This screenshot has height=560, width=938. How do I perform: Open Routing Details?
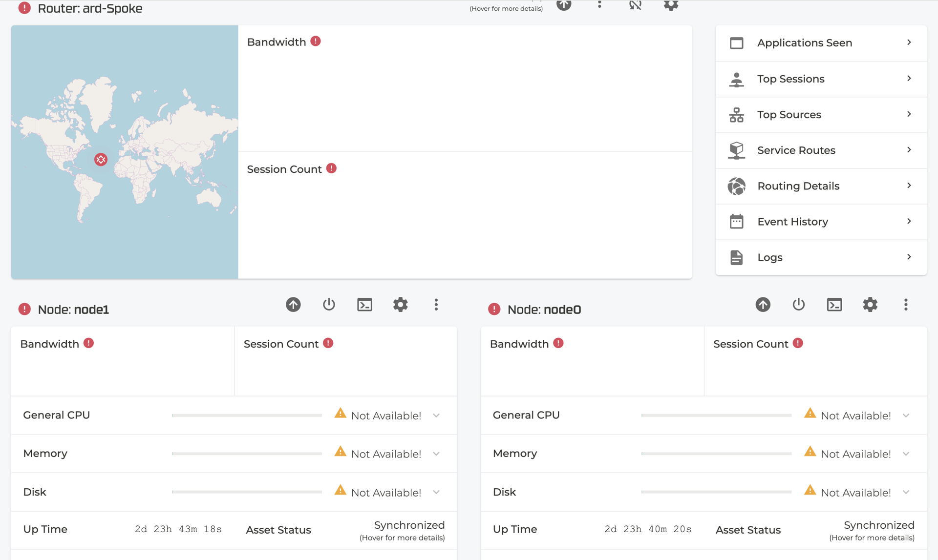click(x=821, y=186)
